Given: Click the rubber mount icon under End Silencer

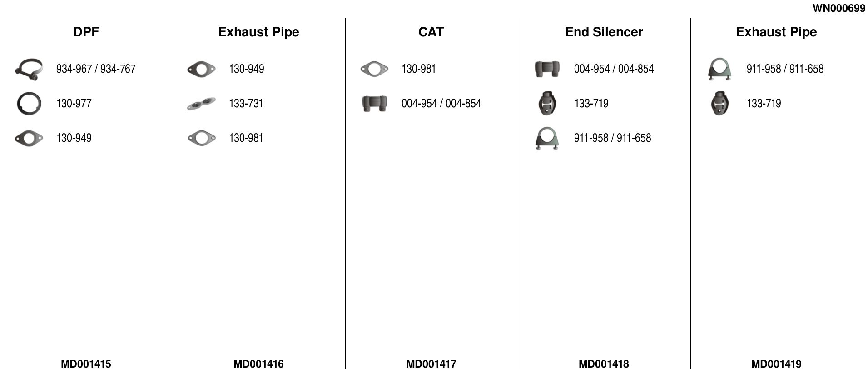Looking at the screenshot, I should (x=547, y=104).
